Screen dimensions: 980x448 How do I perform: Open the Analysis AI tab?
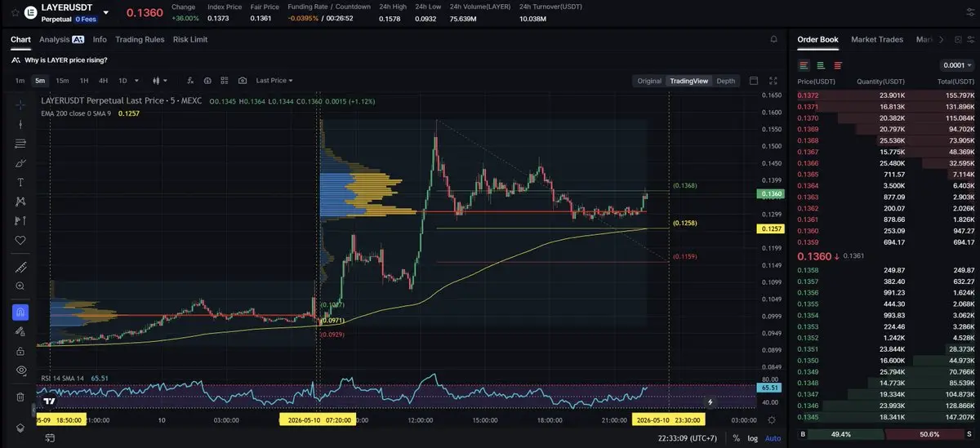pyautogui.click(x=61, y=39)
